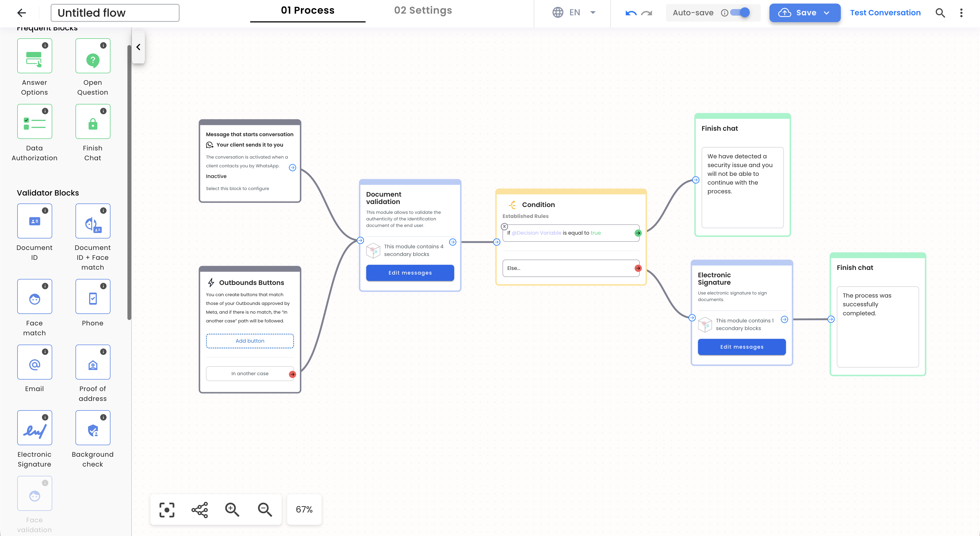Image resolution: width=980 pixels, height=536 pixels.
Task: Select the Open Question block icon
Action: 93,56
